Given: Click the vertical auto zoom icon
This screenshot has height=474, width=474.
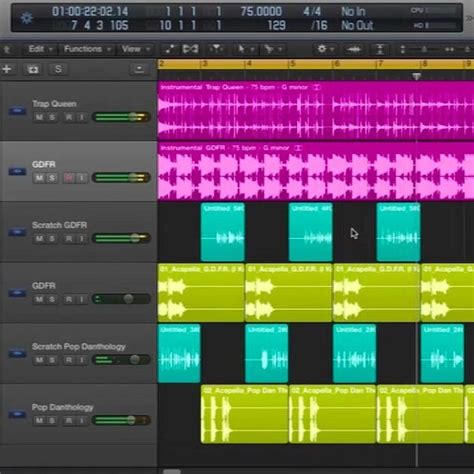Looking at the screenshot, I should [x=380, y=50].
